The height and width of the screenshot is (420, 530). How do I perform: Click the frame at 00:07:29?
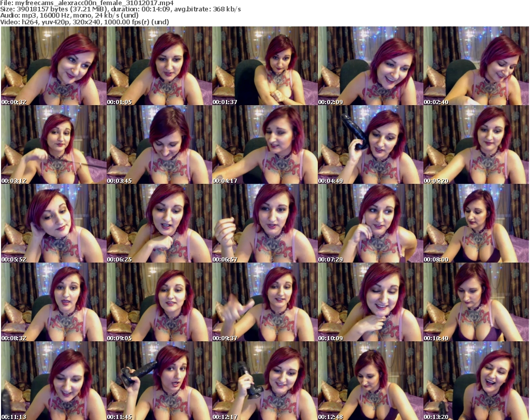pyautogui.click(x=370, y=223)
